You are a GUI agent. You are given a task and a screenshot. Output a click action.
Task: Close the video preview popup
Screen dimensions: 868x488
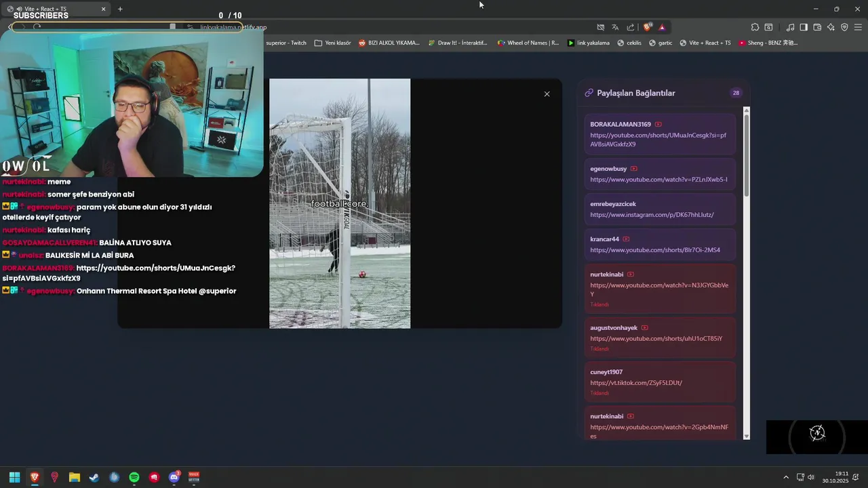point(547,94)
